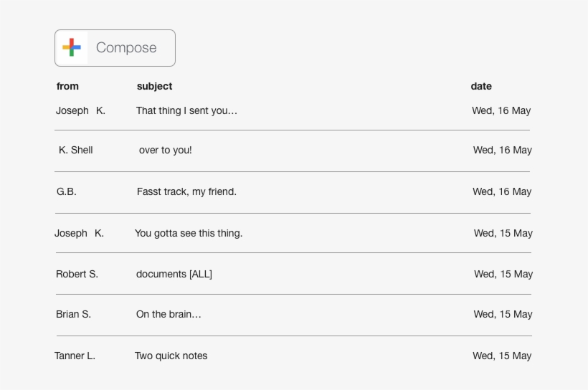
Task: Select sender K. Shell
Action: point(76,151)
